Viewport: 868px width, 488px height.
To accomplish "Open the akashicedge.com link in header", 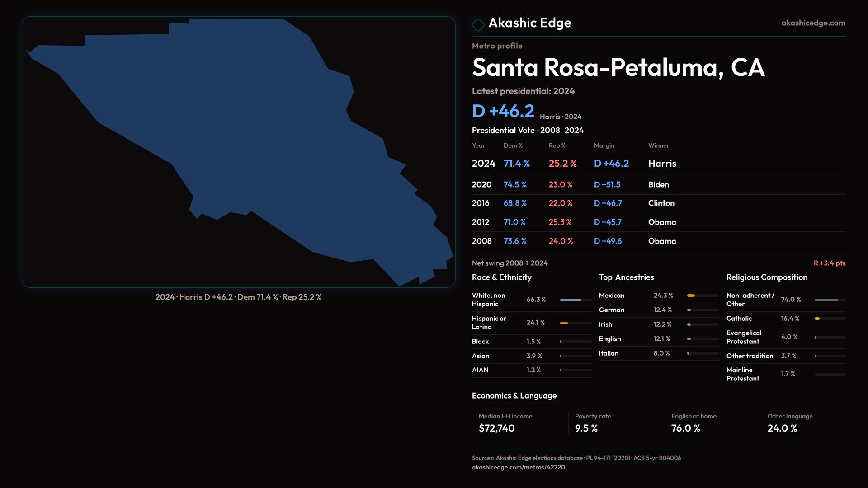I will 813,23.
